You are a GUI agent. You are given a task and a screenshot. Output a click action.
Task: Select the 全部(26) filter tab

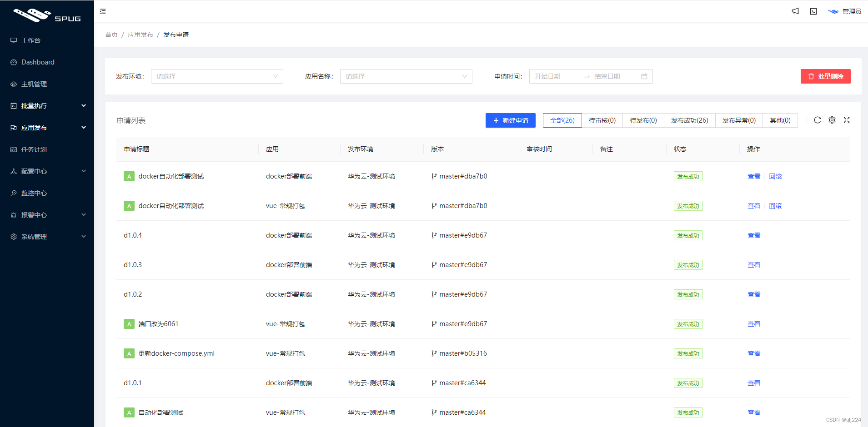pos(562,120)
